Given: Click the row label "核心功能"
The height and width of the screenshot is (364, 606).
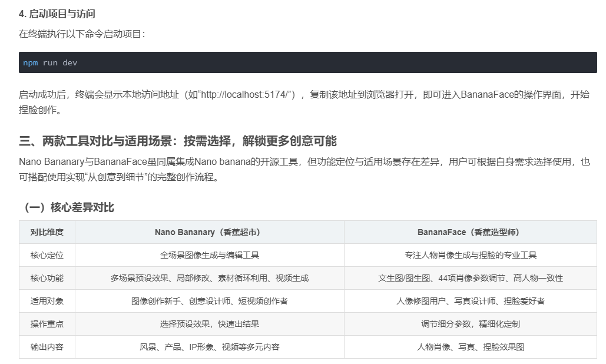Looking at the screenshot, I should tap(47, 278).
